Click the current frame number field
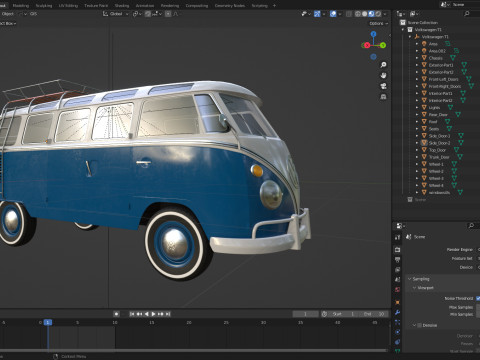 tap(305, 314)
